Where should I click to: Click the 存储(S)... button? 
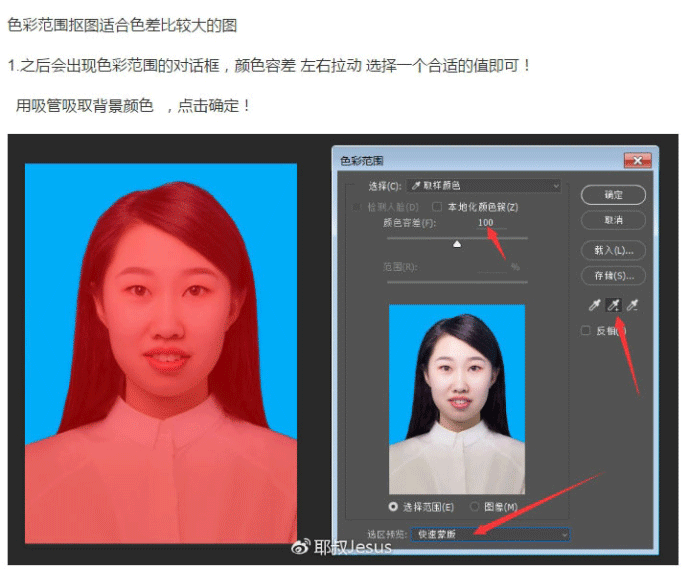coord(613,276)
